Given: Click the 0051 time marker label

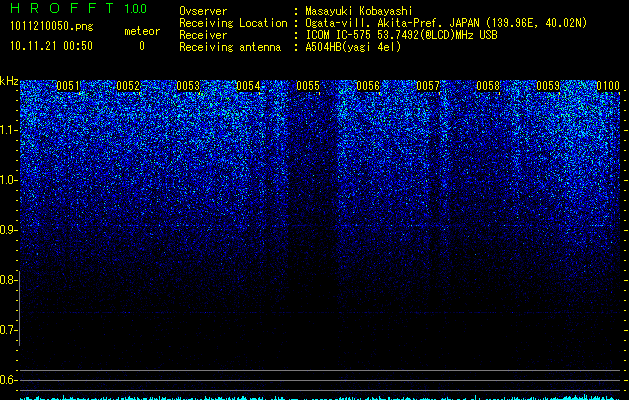Looking at the screenshot, I should click(68, 86).
